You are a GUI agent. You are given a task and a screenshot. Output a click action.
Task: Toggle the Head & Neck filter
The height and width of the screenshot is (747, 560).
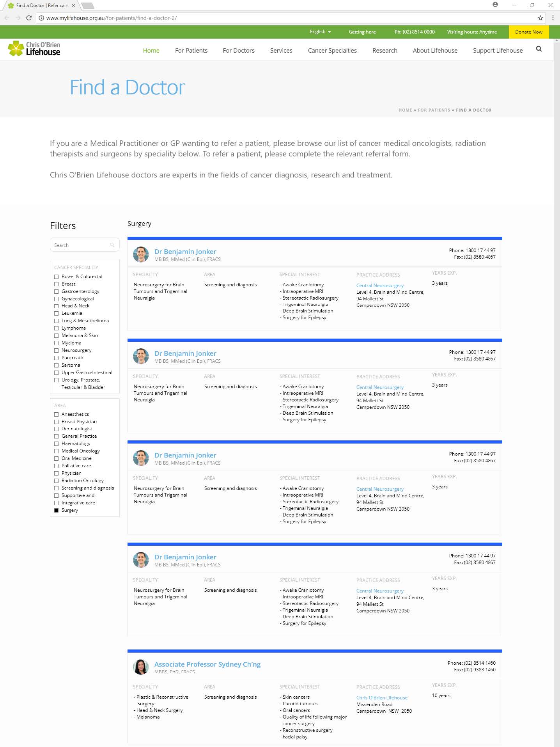[56, 306]
